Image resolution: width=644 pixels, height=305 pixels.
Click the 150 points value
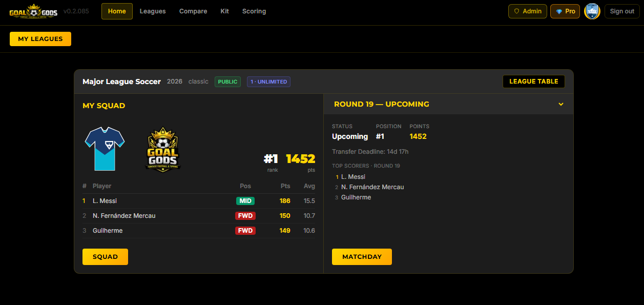285,216
